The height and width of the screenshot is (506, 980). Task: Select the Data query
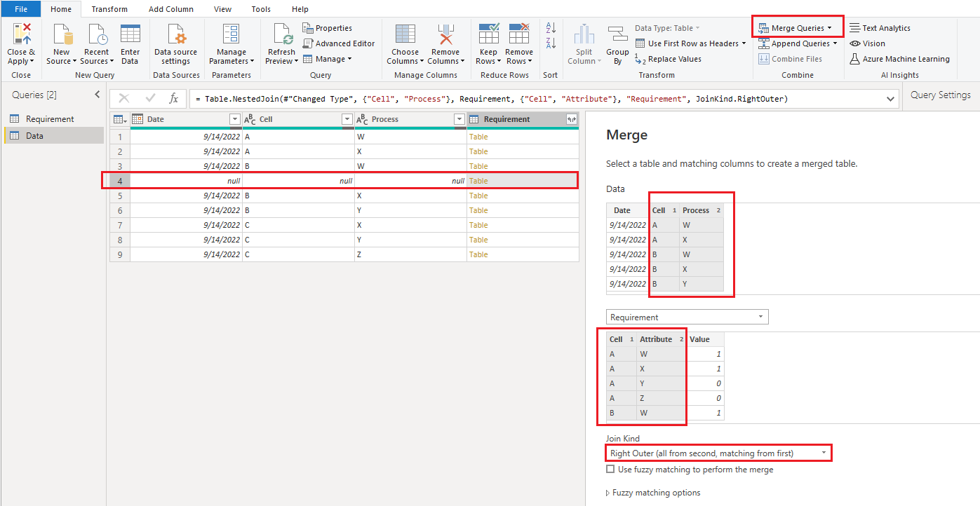[x=54, y=136]
